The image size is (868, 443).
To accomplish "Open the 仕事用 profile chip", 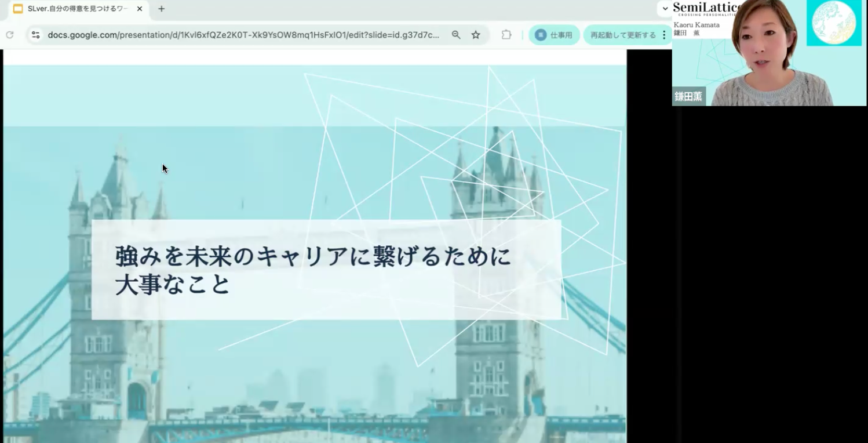I will tap(554, 35).
